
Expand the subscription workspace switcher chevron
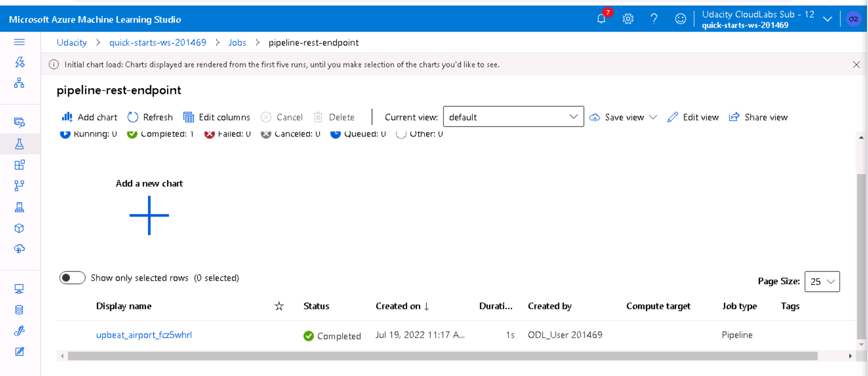coord(828,19)
